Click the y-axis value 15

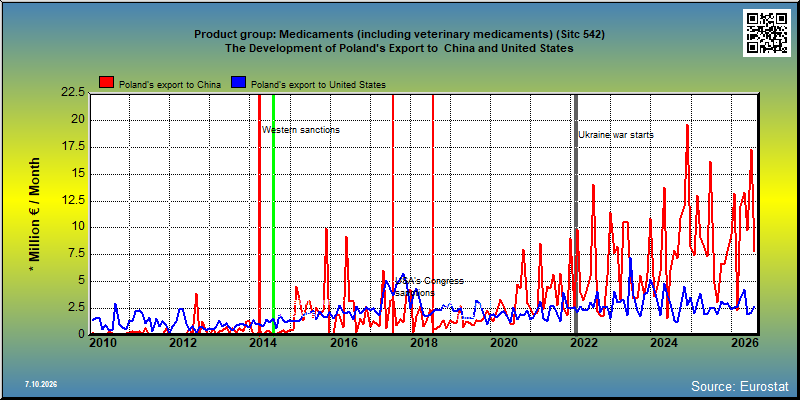pyautogui.click(x=80, y=173)
